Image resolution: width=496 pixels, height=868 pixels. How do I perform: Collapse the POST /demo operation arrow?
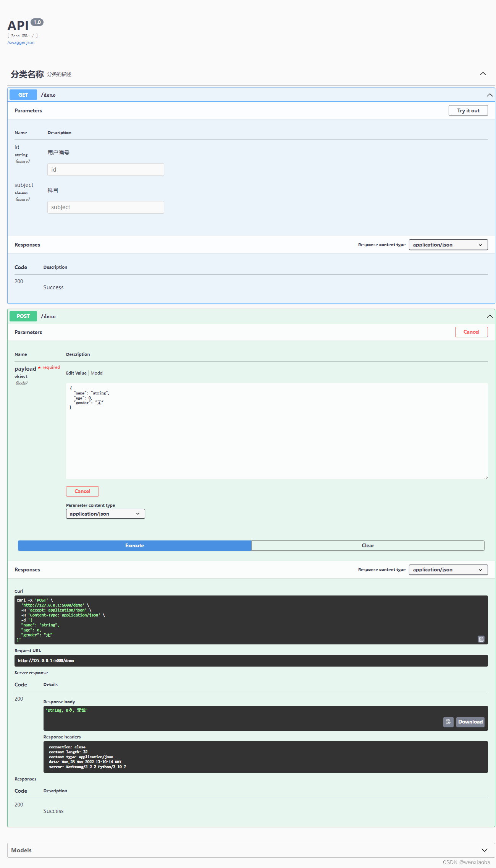(490, 316)
